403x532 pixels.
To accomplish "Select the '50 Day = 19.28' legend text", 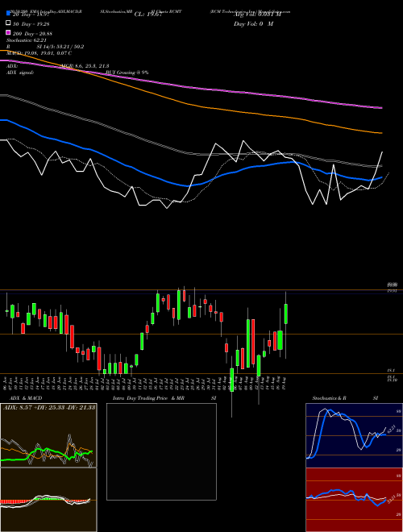I will (32, 24).
